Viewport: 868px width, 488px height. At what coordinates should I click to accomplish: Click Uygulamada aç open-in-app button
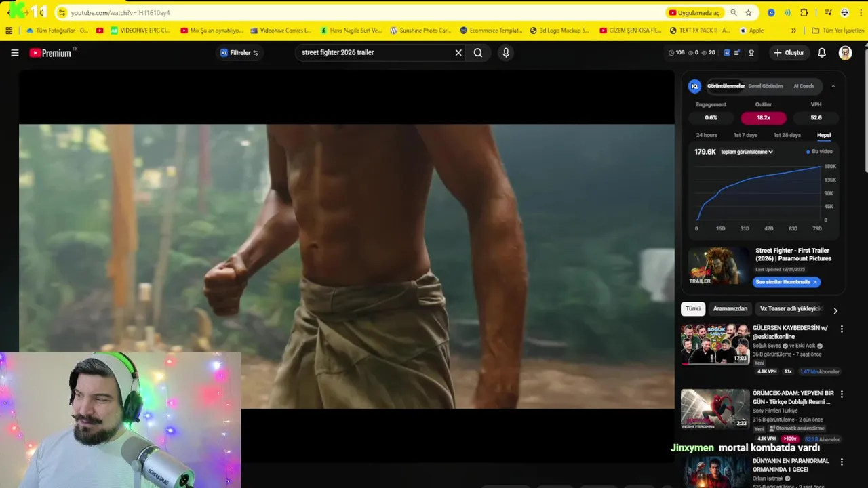pos(694,12)
